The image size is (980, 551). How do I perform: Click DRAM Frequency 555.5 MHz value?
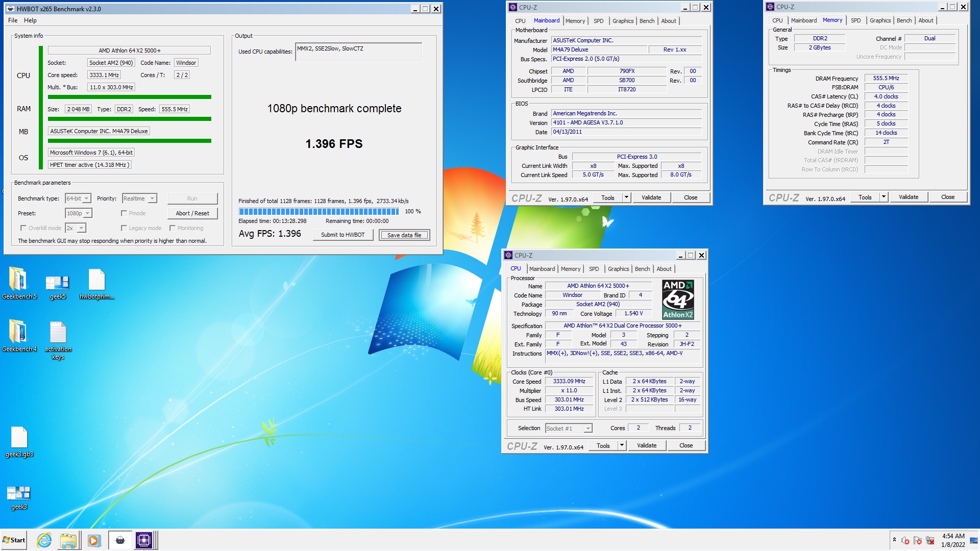[x=886, y=78]
